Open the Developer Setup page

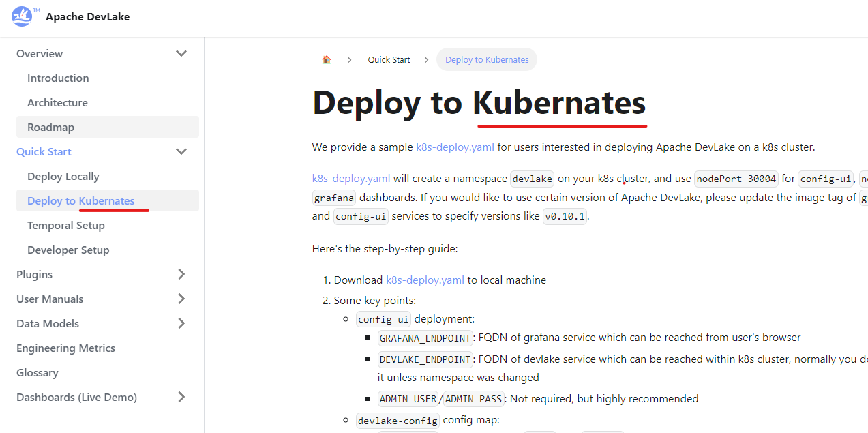coord(68,250)
